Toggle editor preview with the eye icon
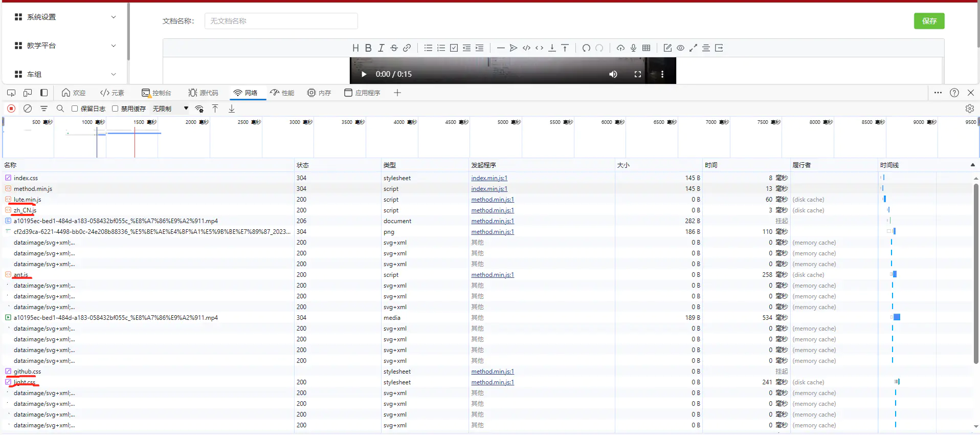The height and width of the screenshot is (435, 980). (x=680, y=48)
